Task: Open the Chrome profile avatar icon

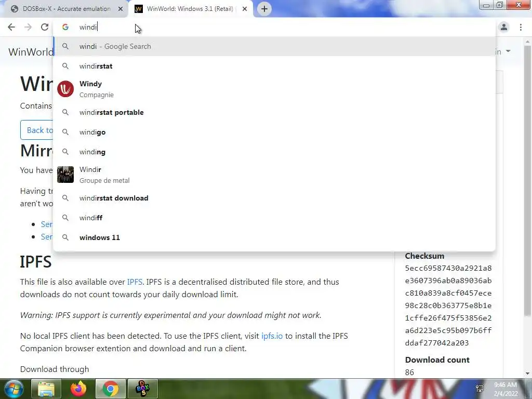Action: pos(504,27)
